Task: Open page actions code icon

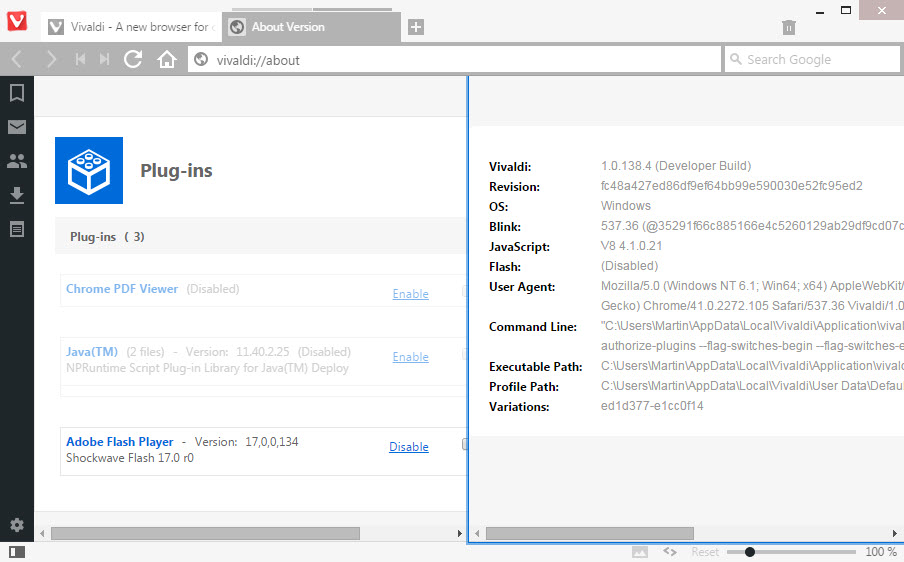Action: click(669, 552)
